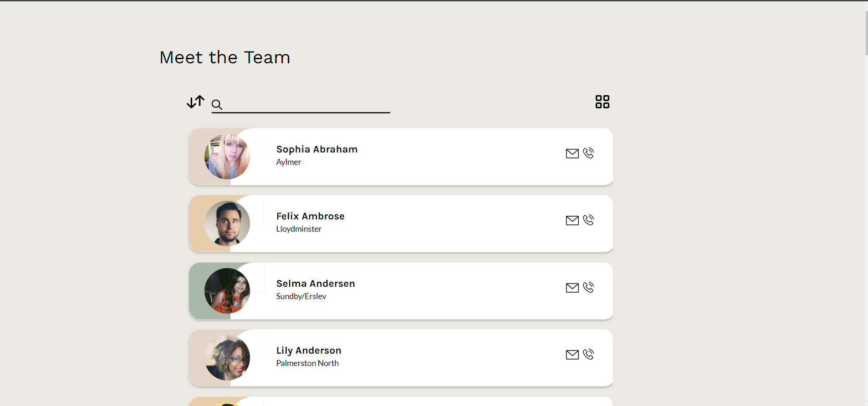
Task: Select Lily Anderson's name
Action: coord(308,350)
